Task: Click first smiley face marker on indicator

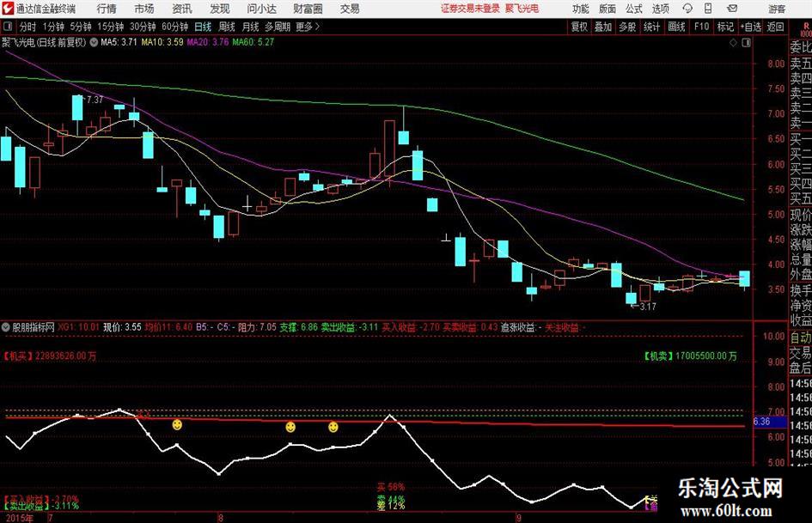Action: [177, 424]
